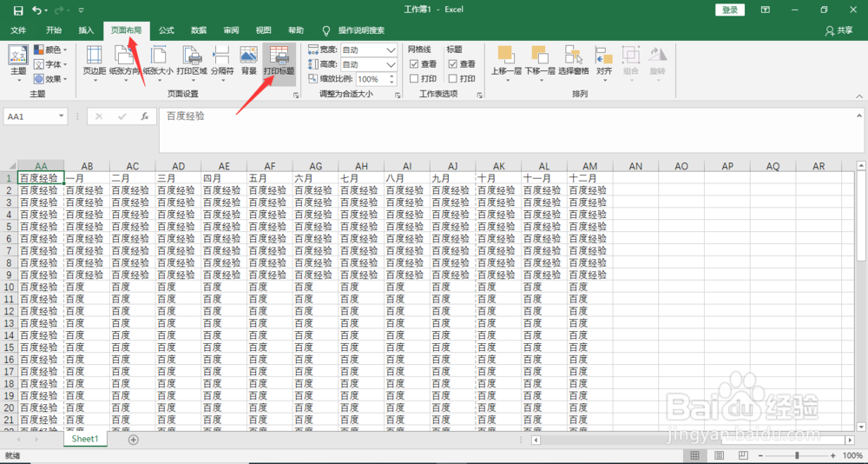The image size is (868, 464).
Task: Click the confirm checkmark in formula bar
Action: pyautogui.click(x=122, y=116)
